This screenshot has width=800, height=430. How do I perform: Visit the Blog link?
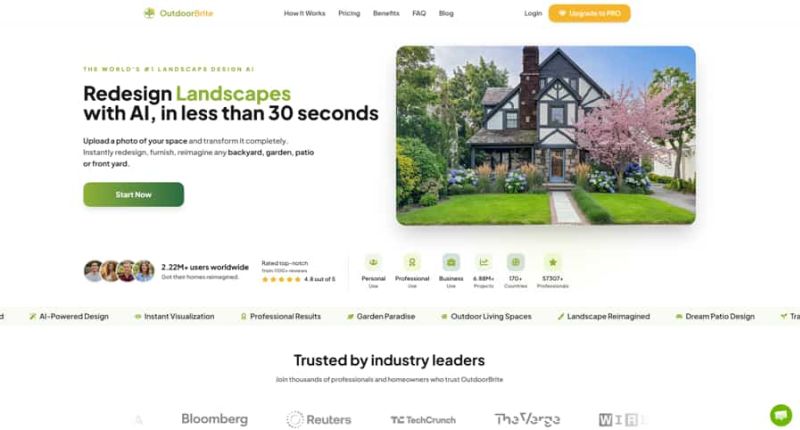(x=446, y=13)
